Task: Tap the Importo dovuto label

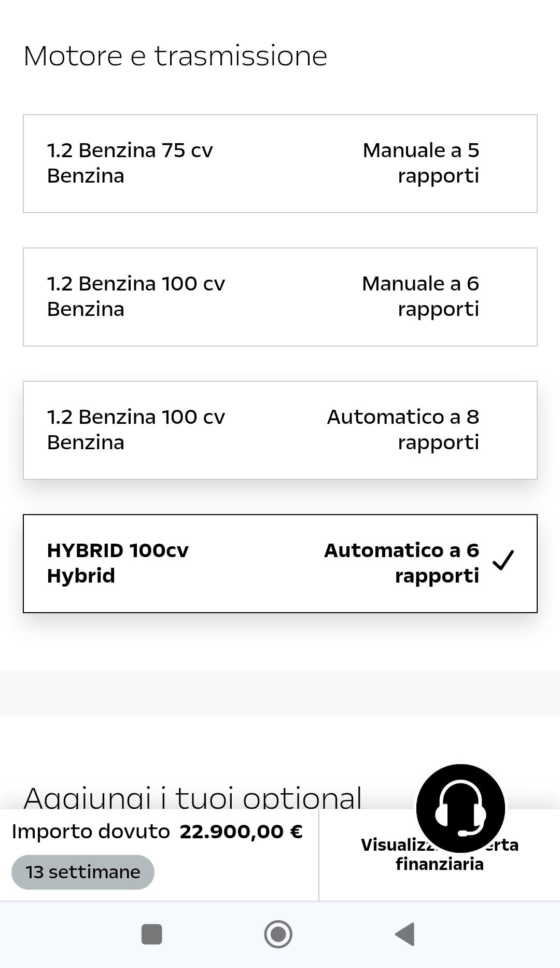Action: coord(91,832)
